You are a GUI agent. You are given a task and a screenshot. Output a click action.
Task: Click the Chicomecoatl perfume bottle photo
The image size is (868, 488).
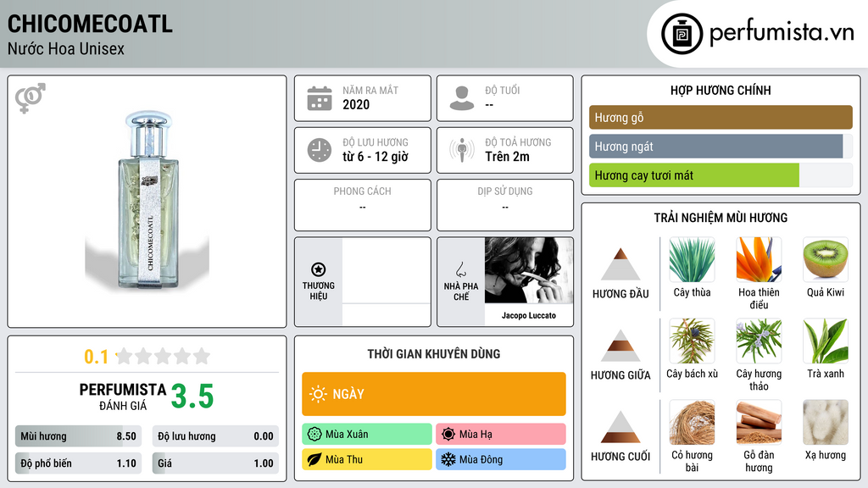pyautogui.click(x=147, y=200)
